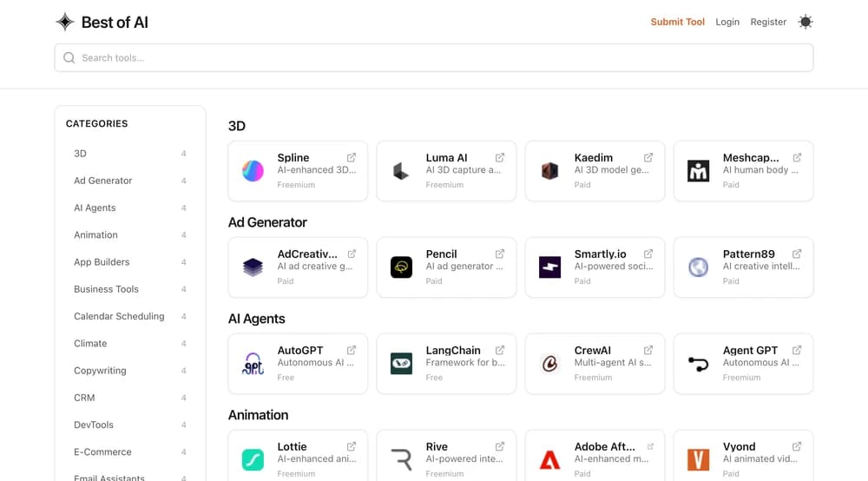This screenshot has height=481, width=868.
Task: Click the CATEGORIES sidebar heading
Action: tap(97, 123)
